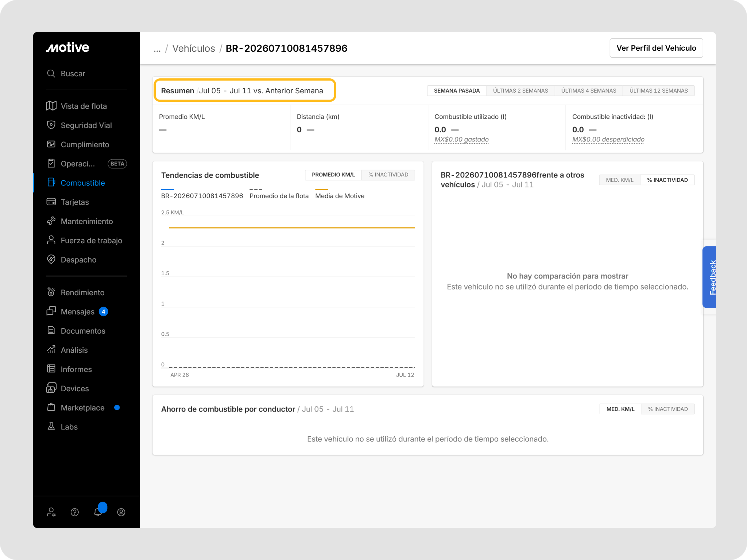747x560 pixels.
Task: Toggle BR-20260710081457896 legend series
Action: pos(202,193)
